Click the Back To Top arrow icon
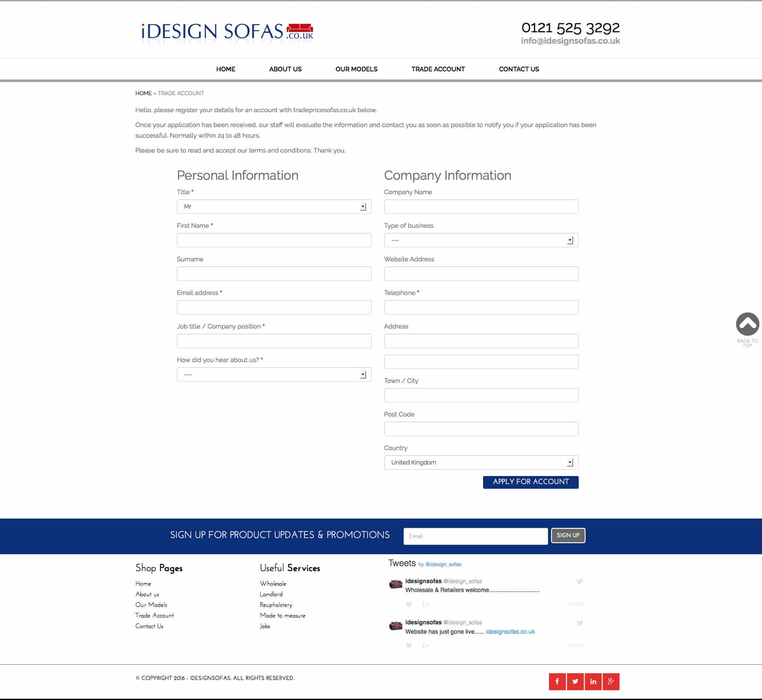 747,324
